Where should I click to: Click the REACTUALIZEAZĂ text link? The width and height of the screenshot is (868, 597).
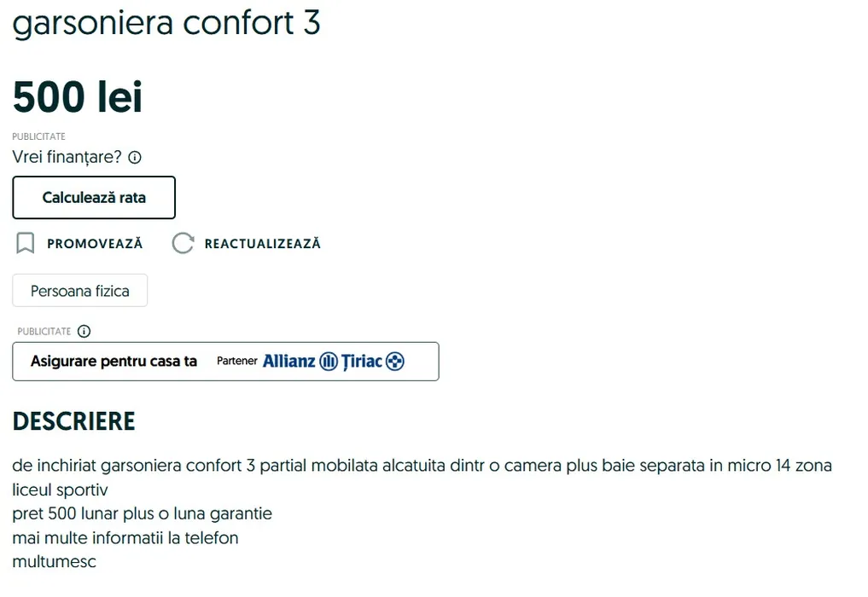coord(262,244)
